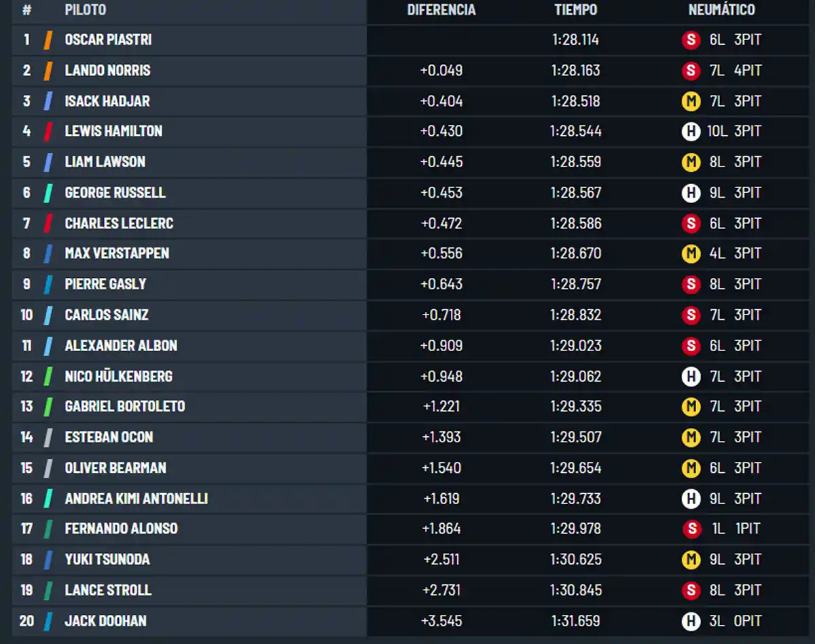The image size is (815, 644).
Task: Click the PILOTO column header
Action: [85, 10]
